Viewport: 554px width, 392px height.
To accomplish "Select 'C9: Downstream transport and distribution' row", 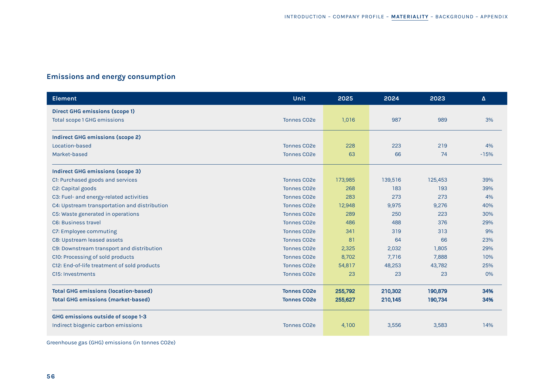I will tap(107, 249).
